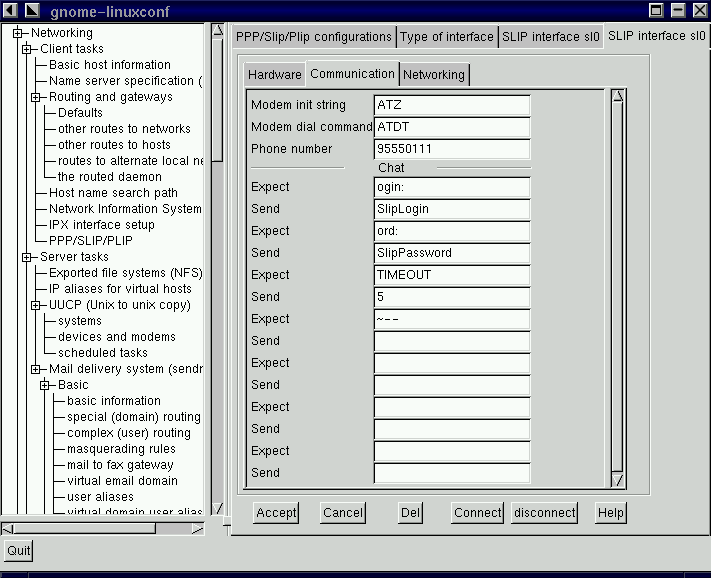This screenshot has height=578, width=711.
Task: Select Basic host information tree item
Action: click(110, 65)
